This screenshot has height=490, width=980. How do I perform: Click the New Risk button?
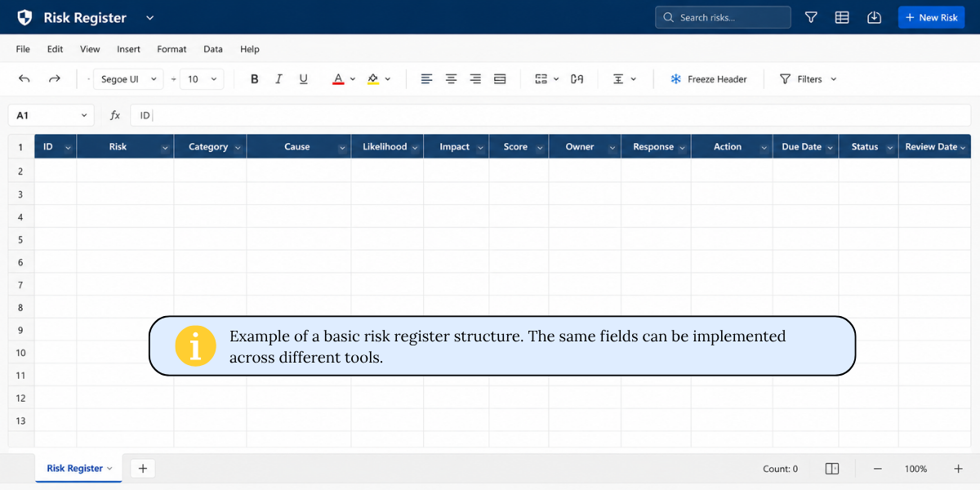[932, 17]
